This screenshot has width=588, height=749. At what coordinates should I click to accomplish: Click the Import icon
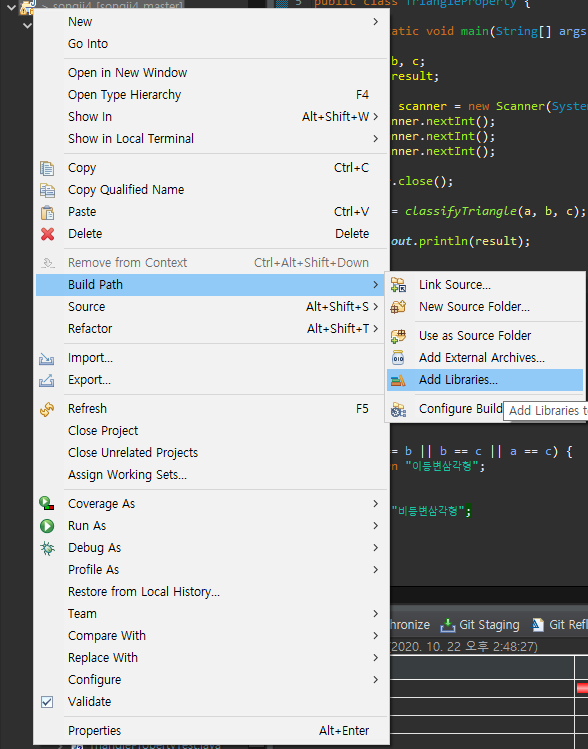coord(46,358)
